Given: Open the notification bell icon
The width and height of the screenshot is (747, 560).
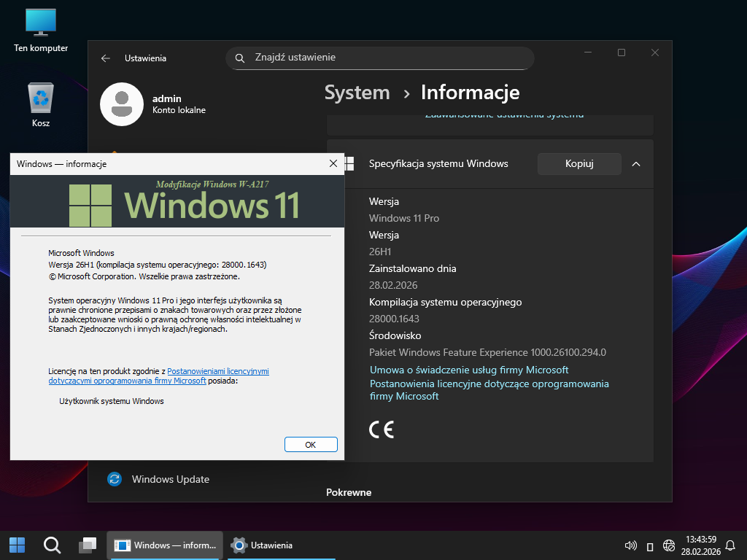Looking at the screenshot, I should click(729, 545).
